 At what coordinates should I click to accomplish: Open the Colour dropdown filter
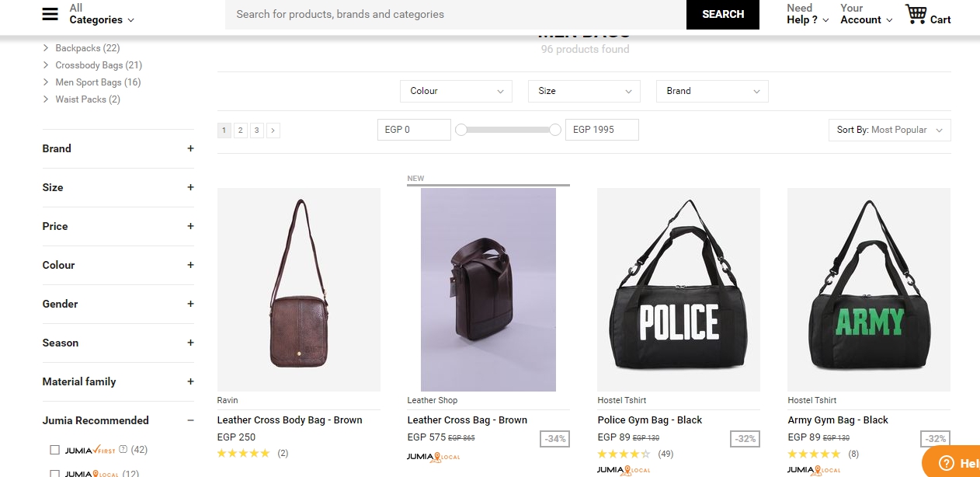point(456,91)
